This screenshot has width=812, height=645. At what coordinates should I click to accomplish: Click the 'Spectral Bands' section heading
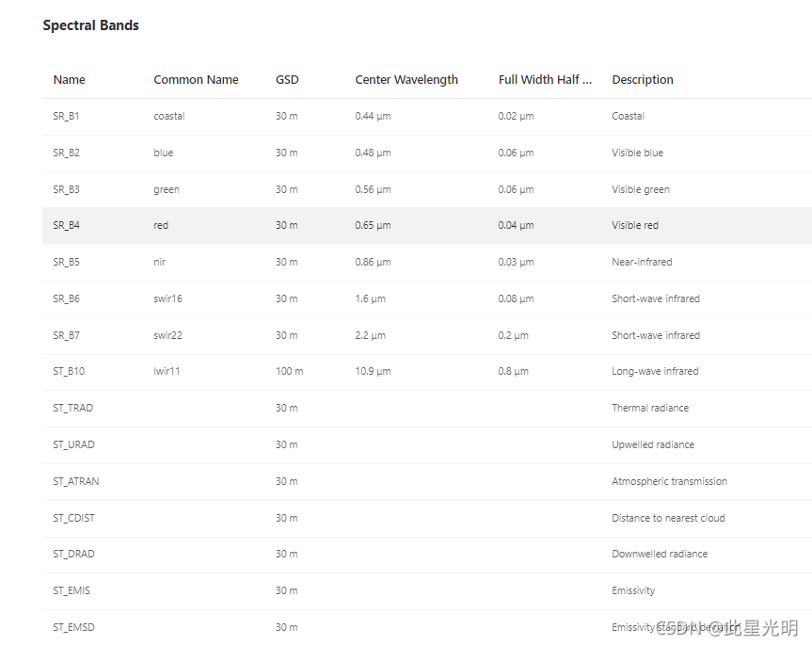90,25
